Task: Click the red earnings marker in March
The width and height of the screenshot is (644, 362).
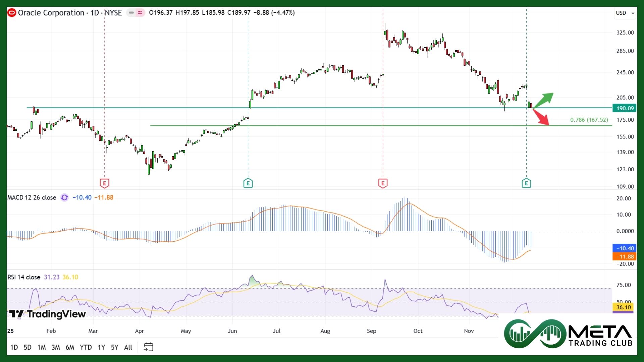Action: (x=104, y=183)
